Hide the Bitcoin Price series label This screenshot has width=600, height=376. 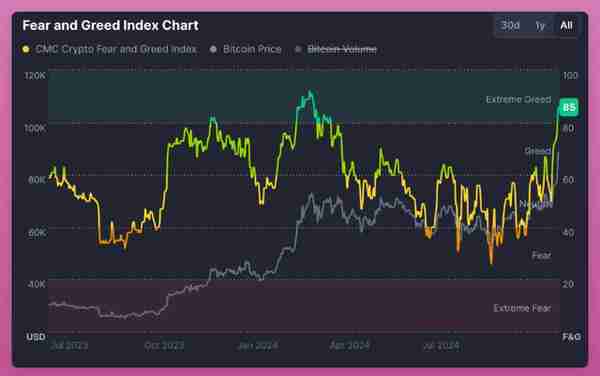(x=252, y=49)
